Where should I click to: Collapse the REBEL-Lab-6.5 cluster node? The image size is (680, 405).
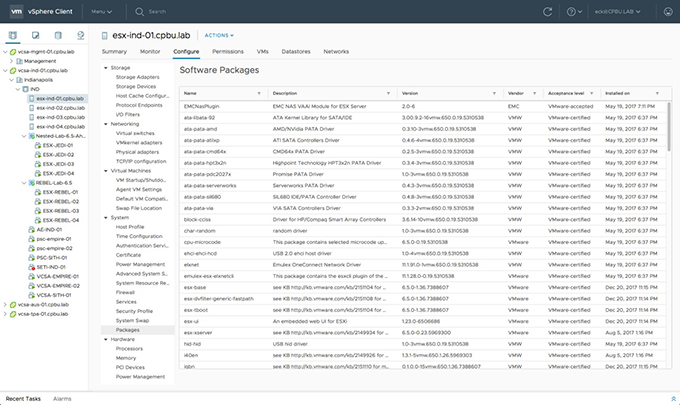24,183
